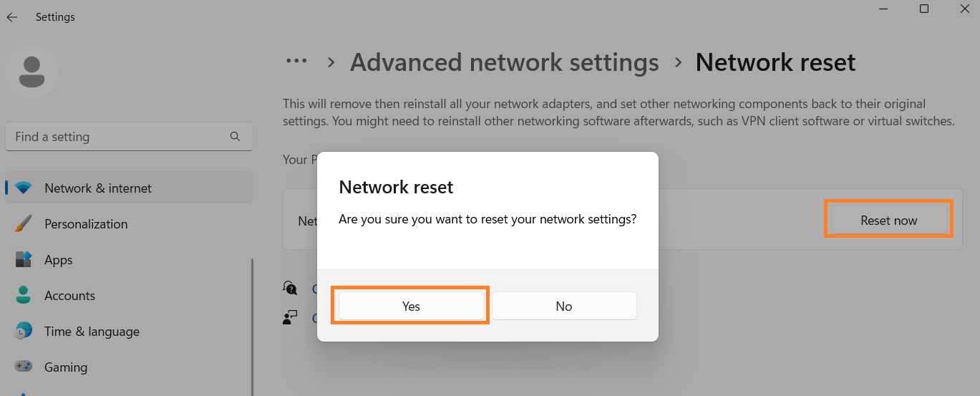Viewport: 980px width, 396px height.
Task: Click the Network & internet Wi-Fi icon
Action: 23,188
